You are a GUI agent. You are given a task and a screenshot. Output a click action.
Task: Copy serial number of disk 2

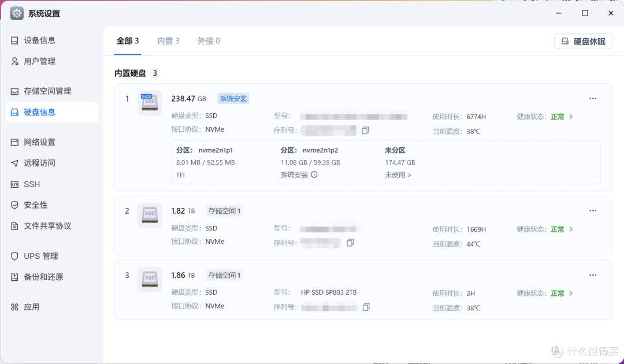[350, 243]
